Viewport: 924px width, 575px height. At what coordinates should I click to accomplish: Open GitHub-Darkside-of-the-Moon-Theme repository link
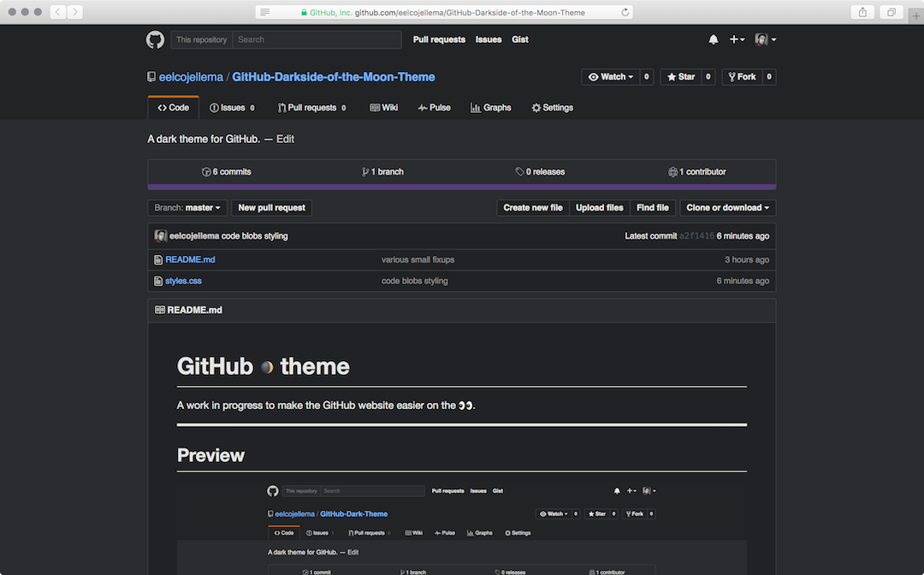[x=334, y=77]
